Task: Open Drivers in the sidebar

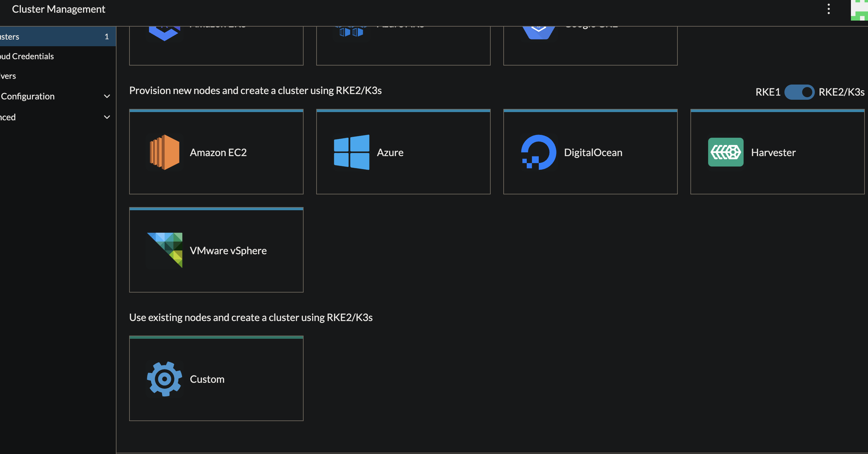Action: tap(58, 76)
